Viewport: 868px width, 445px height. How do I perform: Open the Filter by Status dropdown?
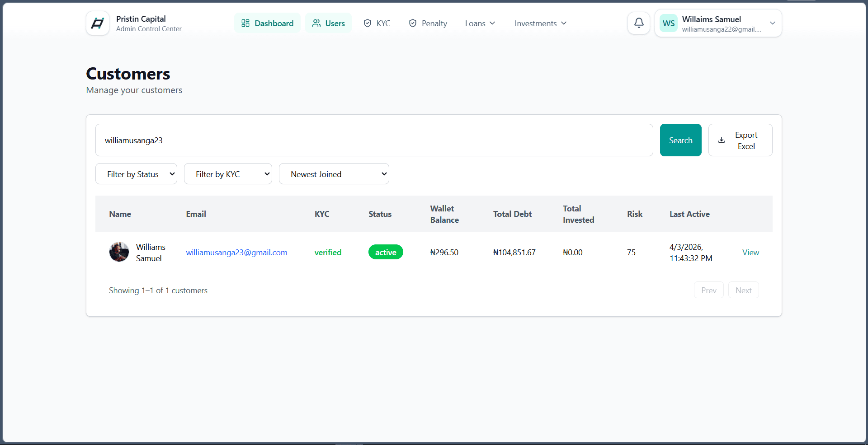(136, 174)
